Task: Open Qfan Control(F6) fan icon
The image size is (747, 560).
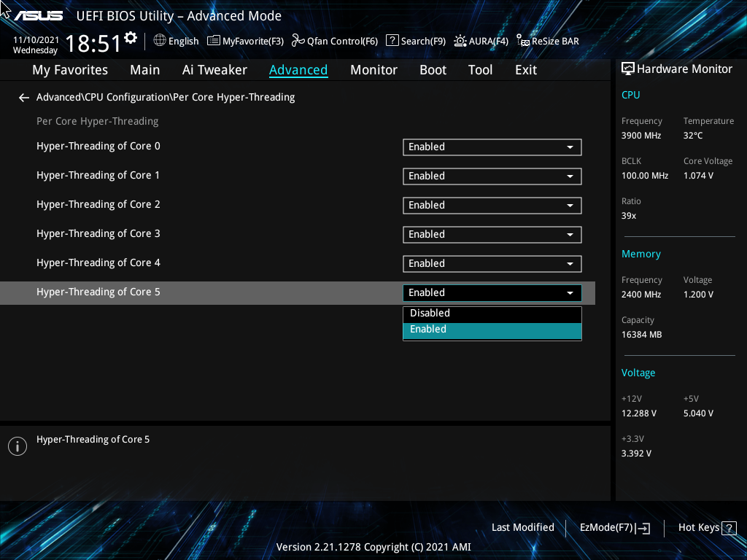Action: [298, 41]
